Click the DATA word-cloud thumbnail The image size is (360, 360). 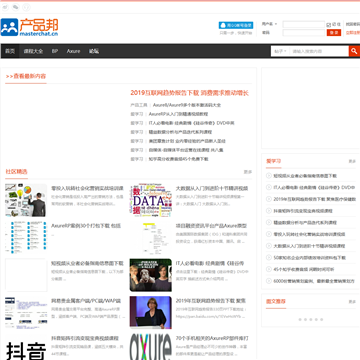tap(151, 200)
